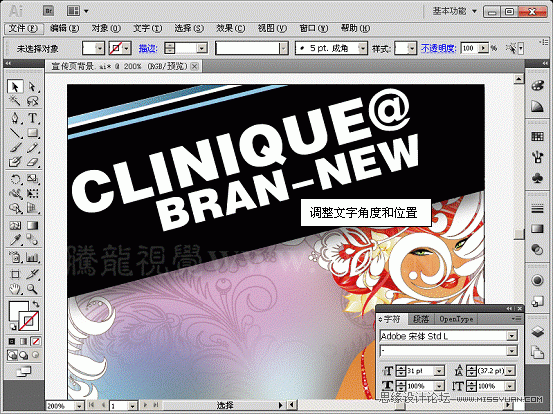The height and width of the screenshot is (414, 553).
Task: Set paint mode to solid Color
Action: coord(12,341)
